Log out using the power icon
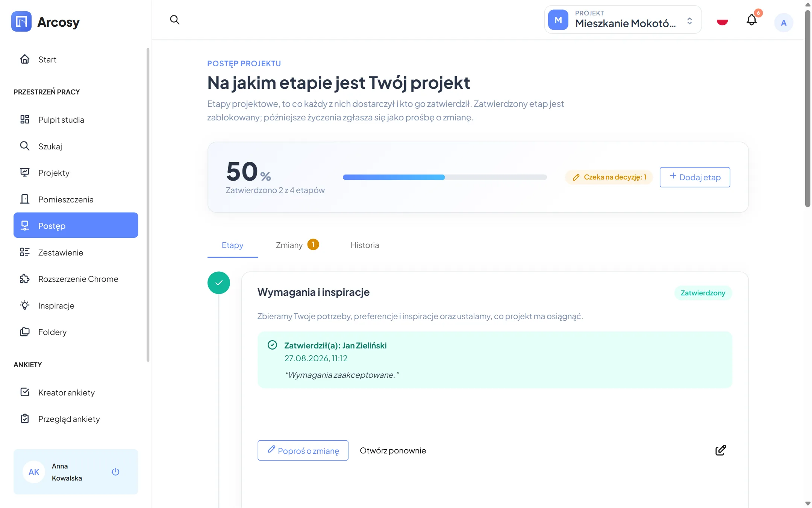Viewport: 812px width, 508px height. (116, 471)
